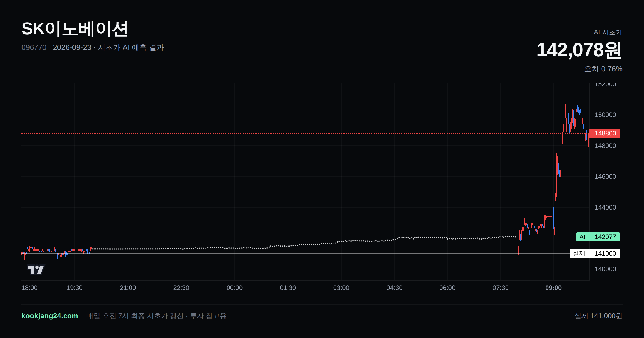Image resolution: width=644 pixels, height=338 pixels.
Task: Click the 148000 price axis label
Action: click(x=605, y=146)
